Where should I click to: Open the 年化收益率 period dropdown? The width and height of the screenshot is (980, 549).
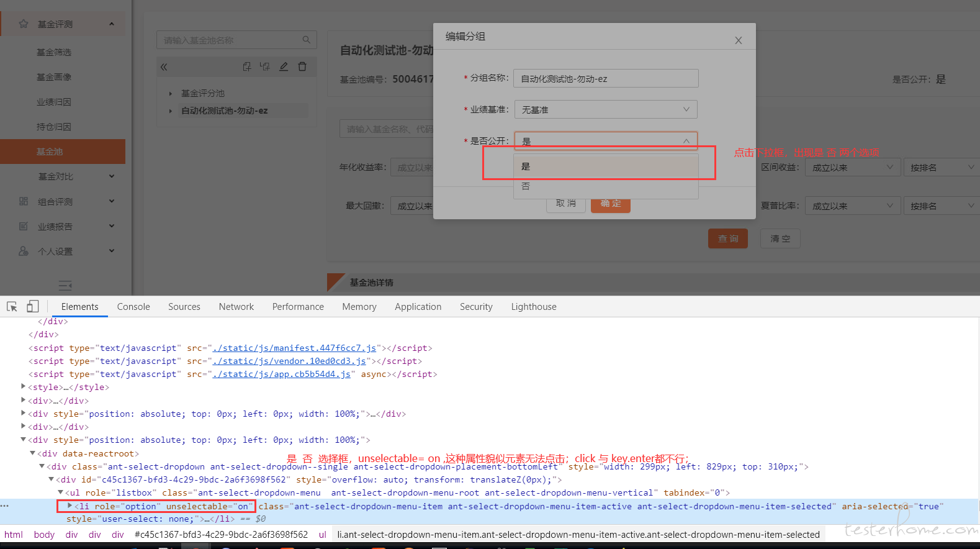click(412, 168)
